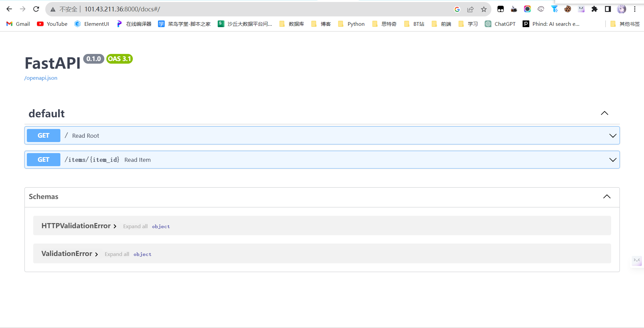Expand Read Item endpoint arrow

coord(613,160)
